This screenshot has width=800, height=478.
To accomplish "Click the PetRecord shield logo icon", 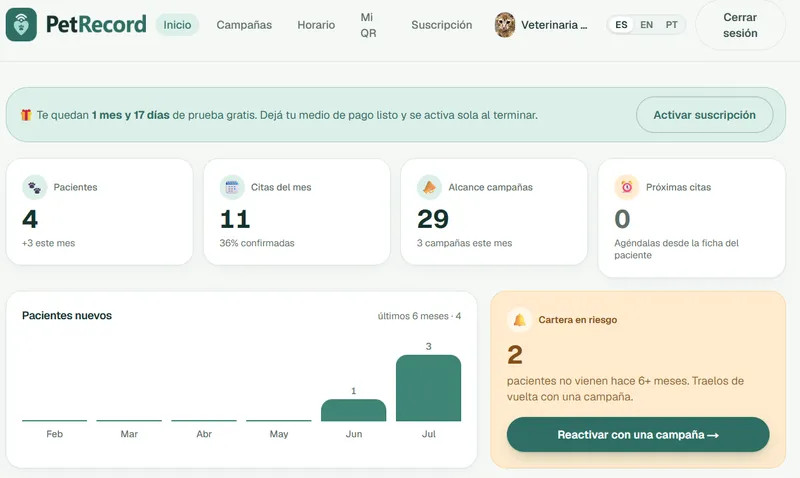I will click(x=21, y=24).
